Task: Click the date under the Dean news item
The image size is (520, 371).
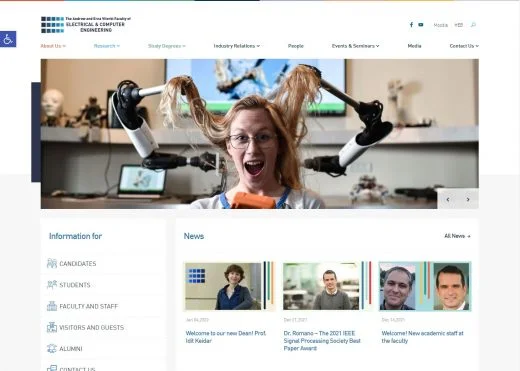Action: pyautogui.click(x=197, y=320)
